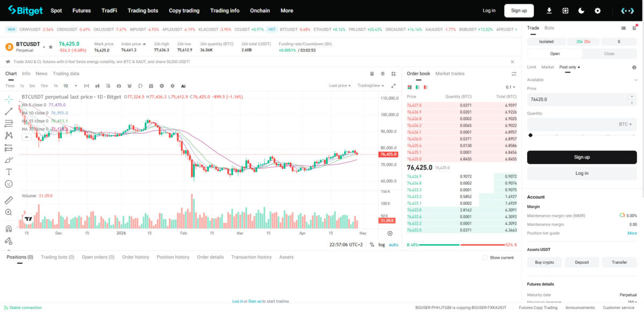Switch to the Bots tab
Viewport: 644px width, 312px height.
point(549,28)
